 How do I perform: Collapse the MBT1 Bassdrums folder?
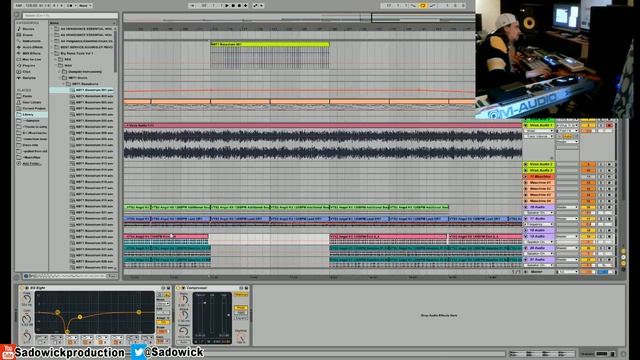click(63, 84)
